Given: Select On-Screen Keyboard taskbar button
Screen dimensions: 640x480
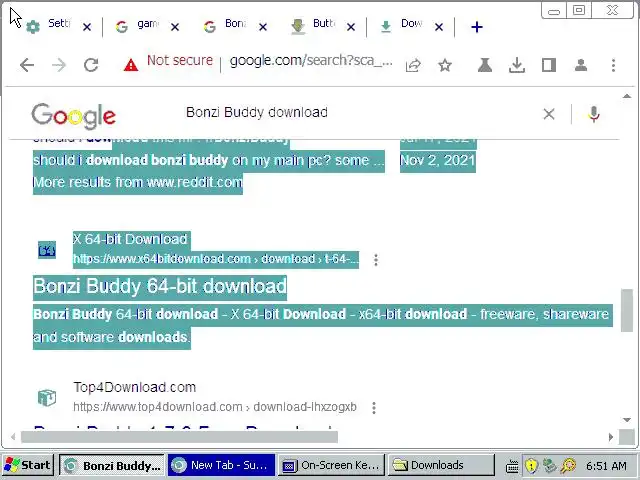Looking at the screenshot, I should coord(331,465).
